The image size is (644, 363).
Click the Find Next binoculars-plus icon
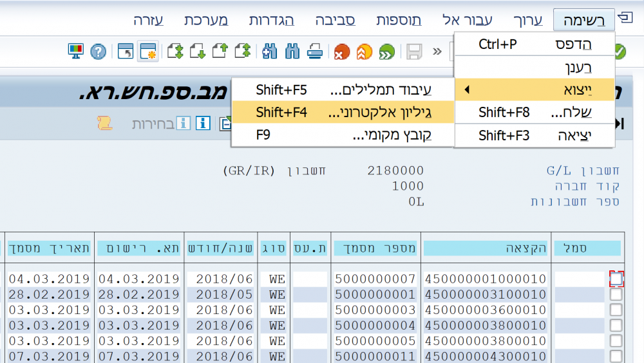click(270, 51)
